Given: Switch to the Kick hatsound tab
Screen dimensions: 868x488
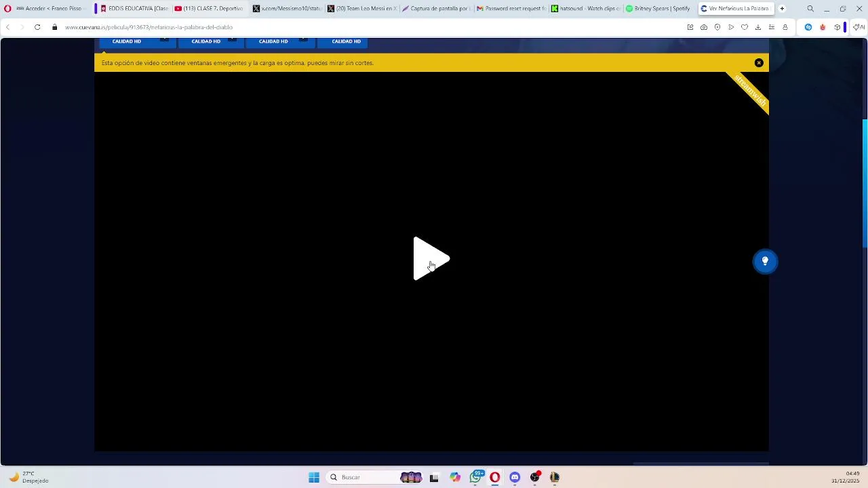Looking at the screenshot, I should pos(585,9).
